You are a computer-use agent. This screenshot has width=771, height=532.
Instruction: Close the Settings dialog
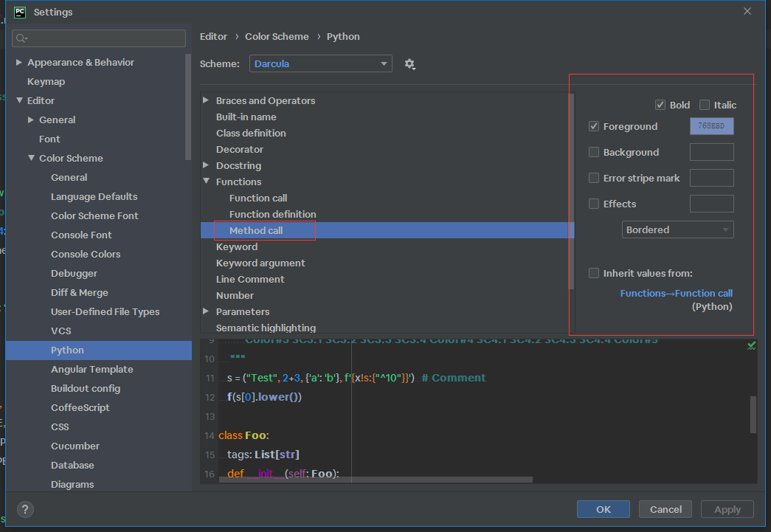(x=747, y=11)
